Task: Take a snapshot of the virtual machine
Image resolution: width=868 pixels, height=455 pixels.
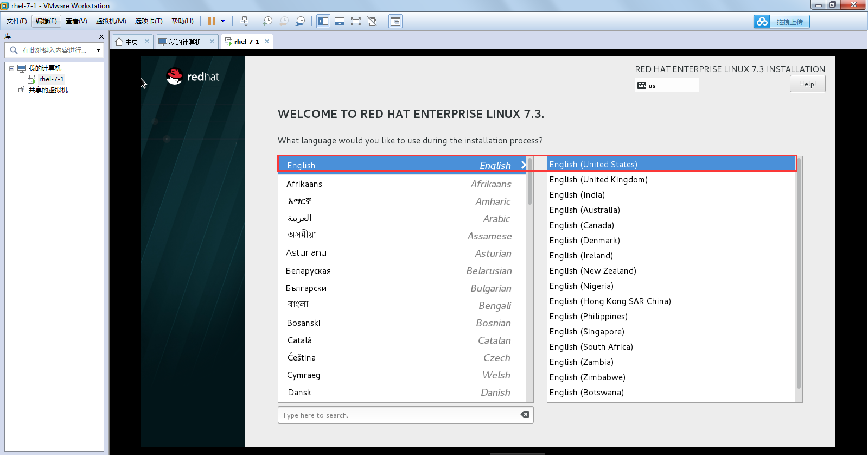Action: [x=267, y=21]
